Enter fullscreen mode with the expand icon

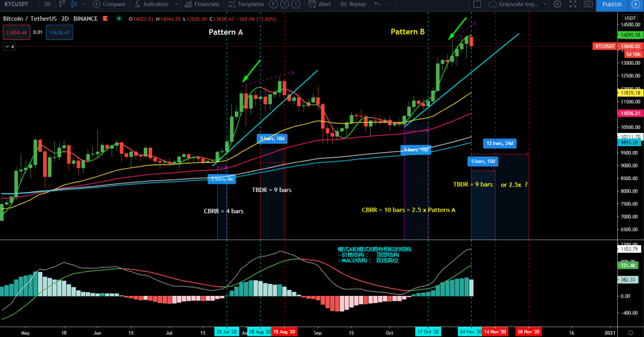click(x=572, y=4)
